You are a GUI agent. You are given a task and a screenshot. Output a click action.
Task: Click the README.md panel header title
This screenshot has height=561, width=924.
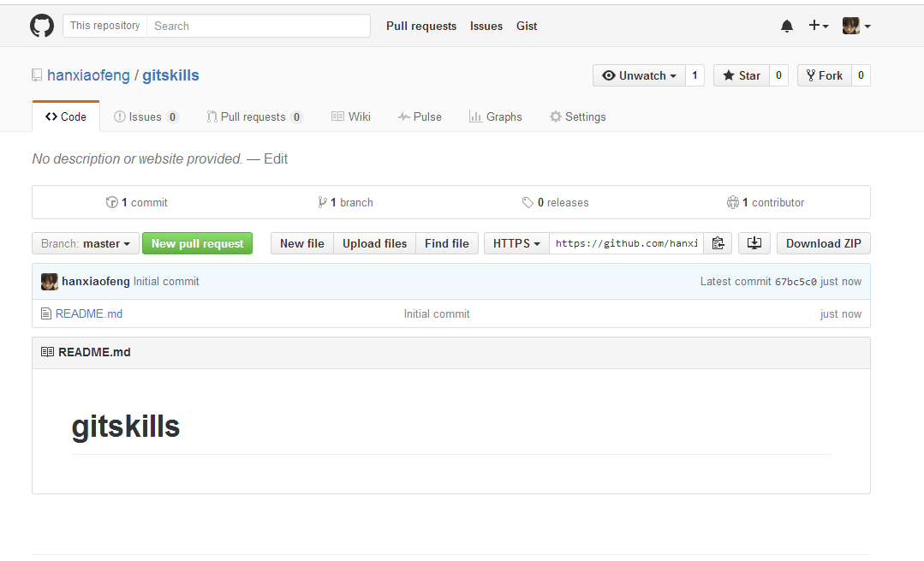click(94, 352)
